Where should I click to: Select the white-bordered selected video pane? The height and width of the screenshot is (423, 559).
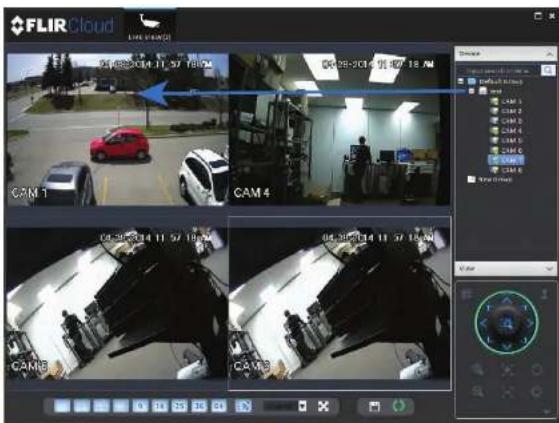pos(339,303)
